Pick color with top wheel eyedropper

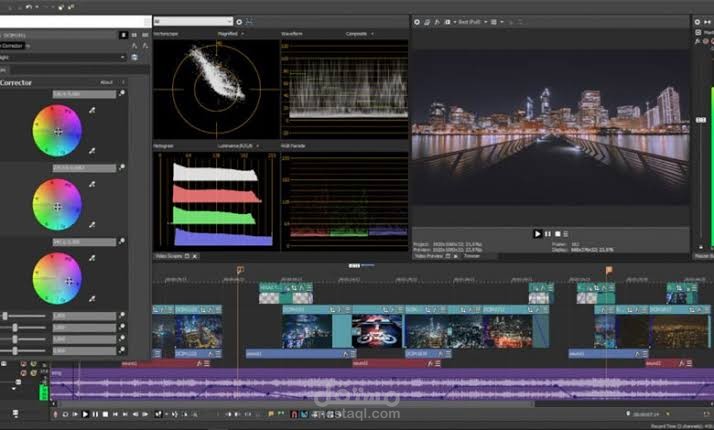click(x=92, y=110)
